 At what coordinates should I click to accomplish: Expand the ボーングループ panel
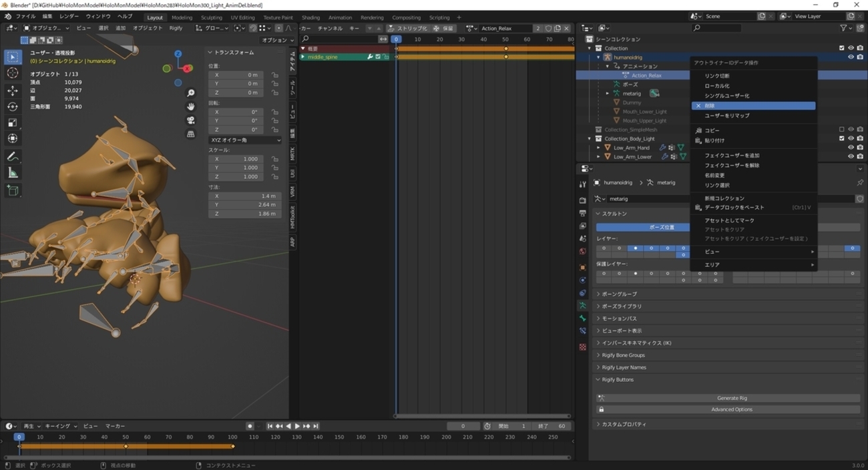620,294
